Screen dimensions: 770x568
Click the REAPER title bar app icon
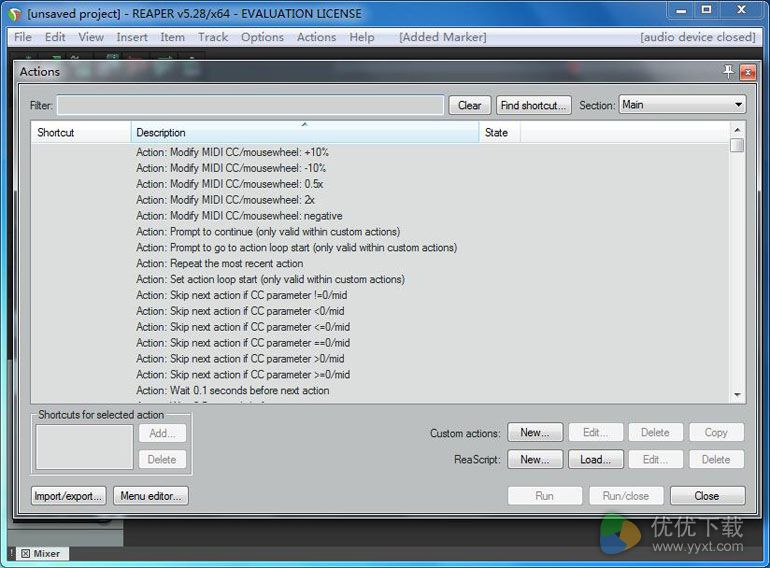coord(15,14)
